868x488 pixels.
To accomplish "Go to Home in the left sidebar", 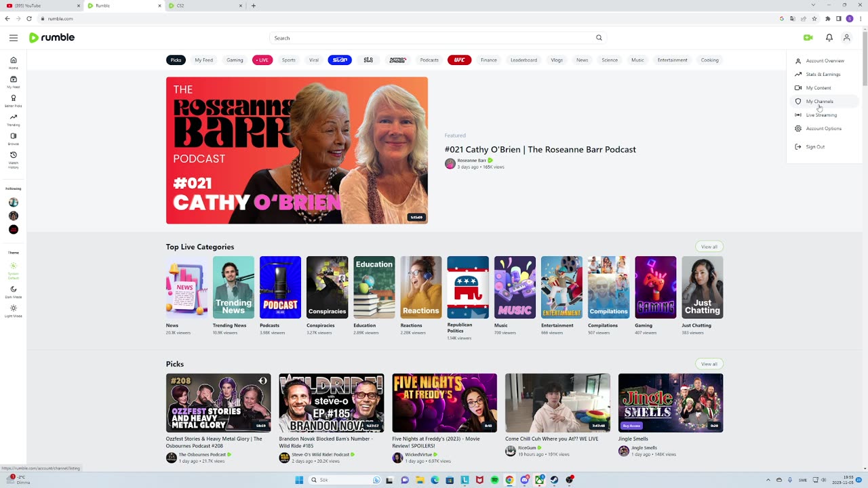I will (x=13, y=62).
